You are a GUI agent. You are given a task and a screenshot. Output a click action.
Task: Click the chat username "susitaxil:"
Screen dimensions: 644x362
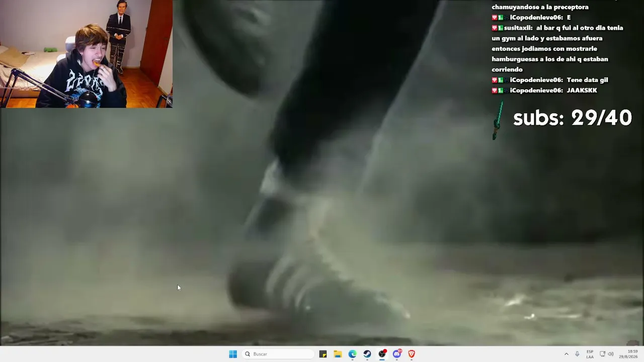coord(519,28)
